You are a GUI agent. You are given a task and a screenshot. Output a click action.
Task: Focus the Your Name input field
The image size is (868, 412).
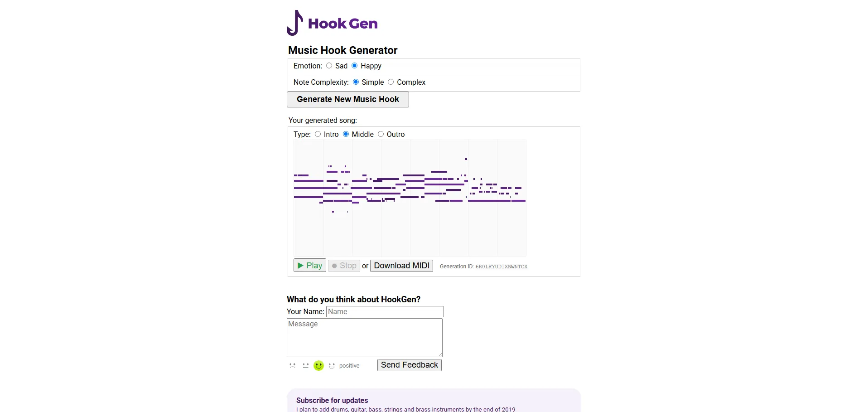[385, 312]
